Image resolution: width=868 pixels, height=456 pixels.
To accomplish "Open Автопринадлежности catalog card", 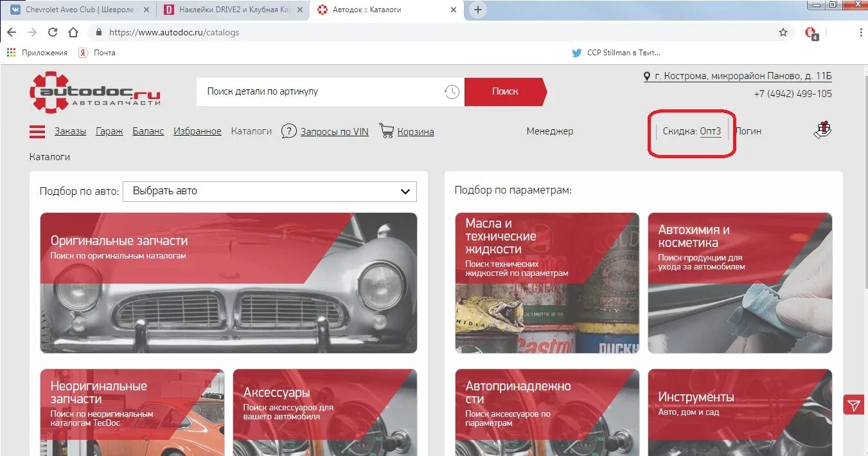I will coord(547,412).
